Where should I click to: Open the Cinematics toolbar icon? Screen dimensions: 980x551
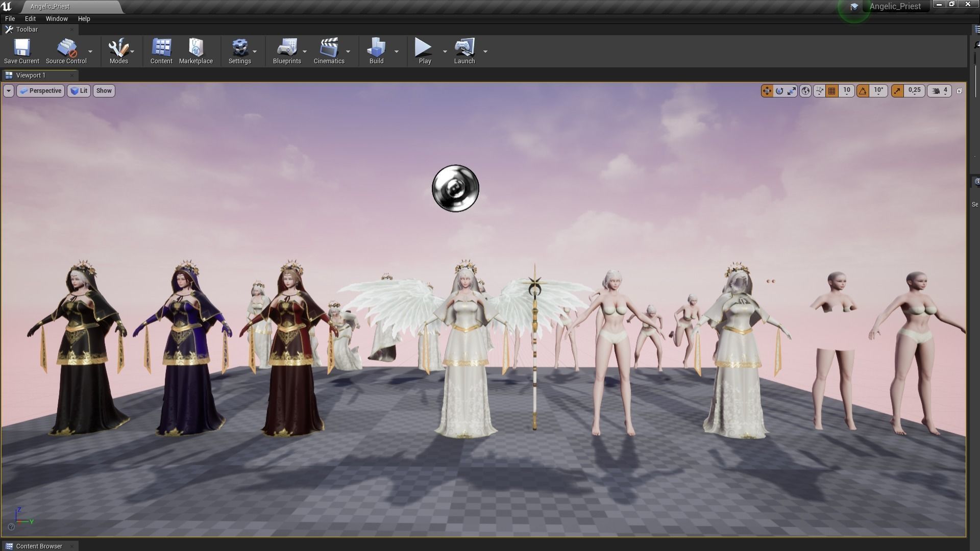point(329,48)
